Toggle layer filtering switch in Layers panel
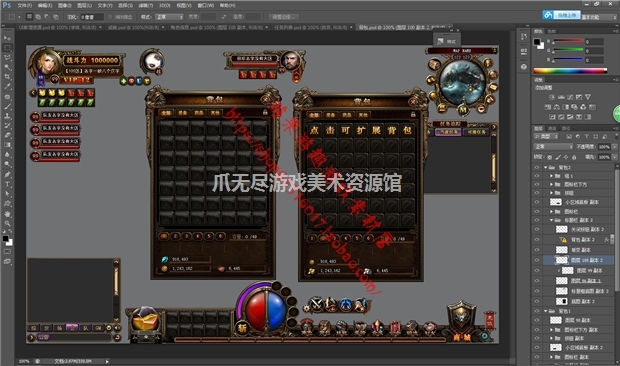This screenshot has height=366, width=620. point(616,136)
